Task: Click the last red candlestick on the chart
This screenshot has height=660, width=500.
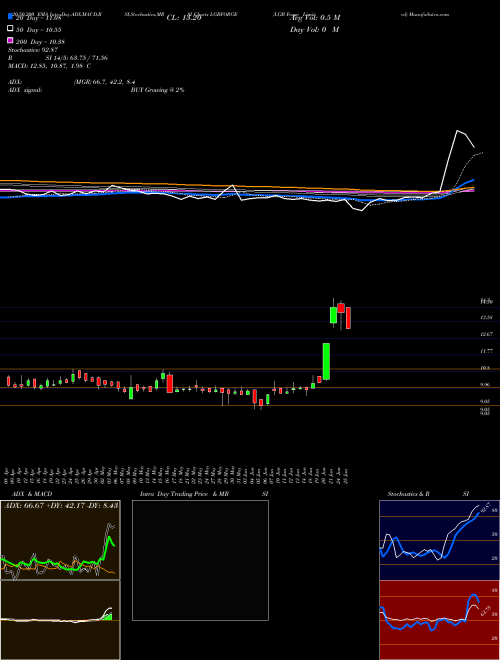Action: pos(348,318)
